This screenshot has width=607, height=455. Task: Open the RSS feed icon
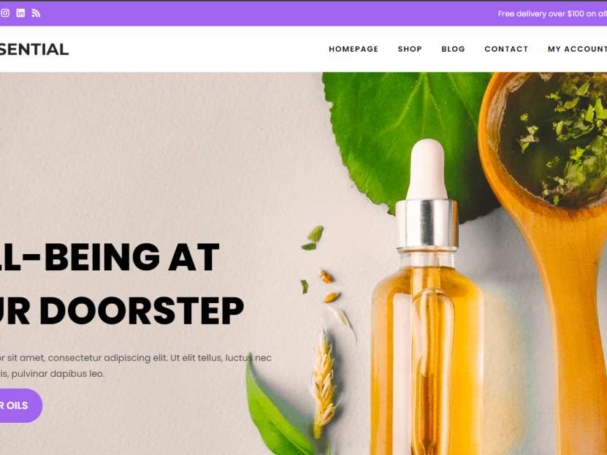pyautogui.click(x=36, y=13)
